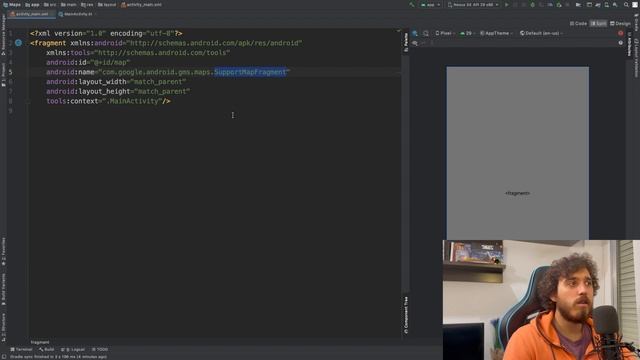The height and width of the screenshot is (360, 640).
Task: Click the tools:context ".MainActivity" line
Action: [108, 101]
